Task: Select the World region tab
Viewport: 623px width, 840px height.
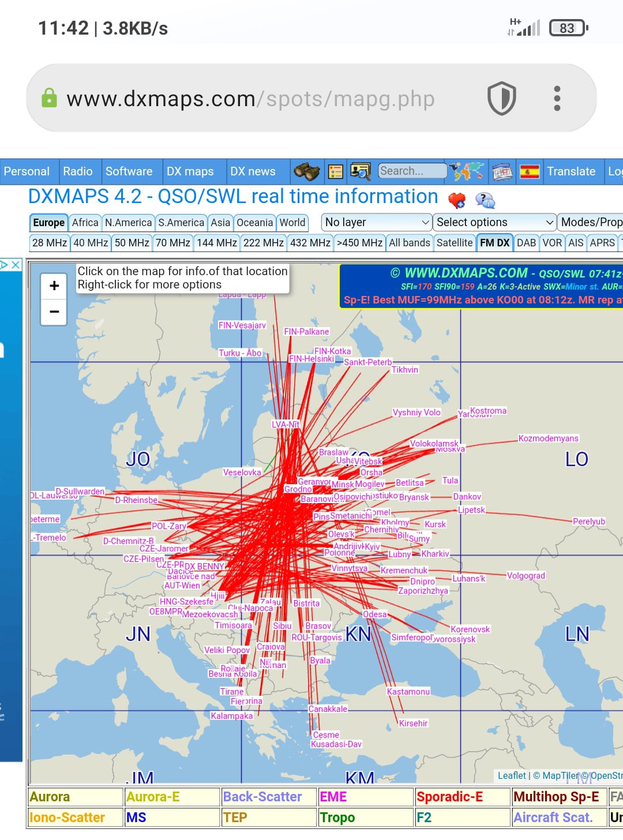Action: pos(292,223)
